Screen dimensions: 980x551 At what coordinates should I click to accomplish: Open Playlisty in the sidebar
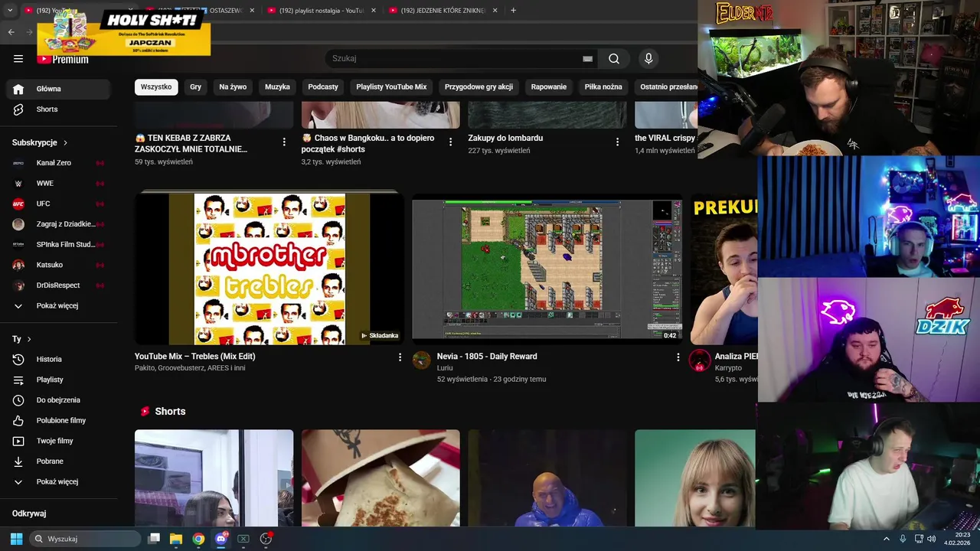(x=58, y=380)
